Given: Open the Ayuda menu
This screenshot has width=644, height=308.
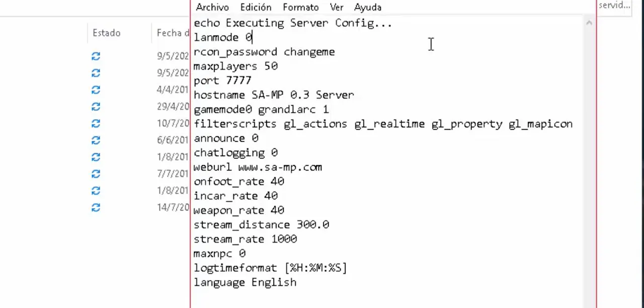Looking at the screenshot, I should point(368,7).
